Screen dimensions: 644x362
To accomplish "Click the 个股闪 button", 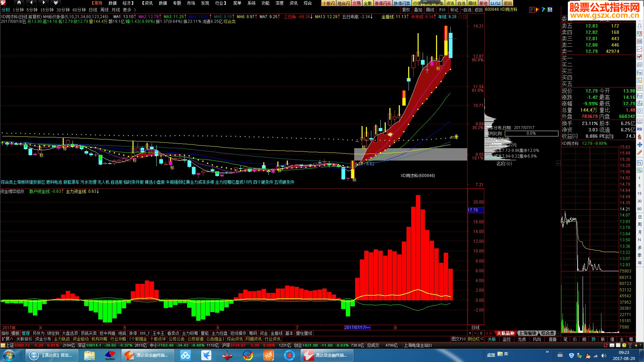I will [328, 3].
